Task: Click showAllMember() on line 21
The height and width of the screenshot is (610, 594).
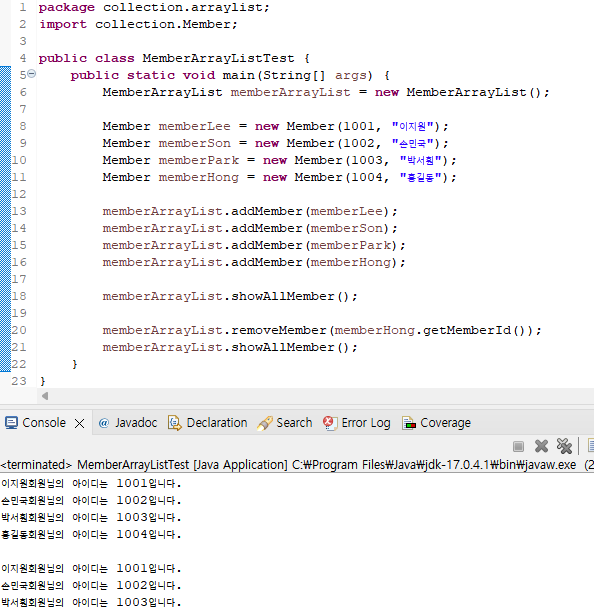Action: click(290, 347)
